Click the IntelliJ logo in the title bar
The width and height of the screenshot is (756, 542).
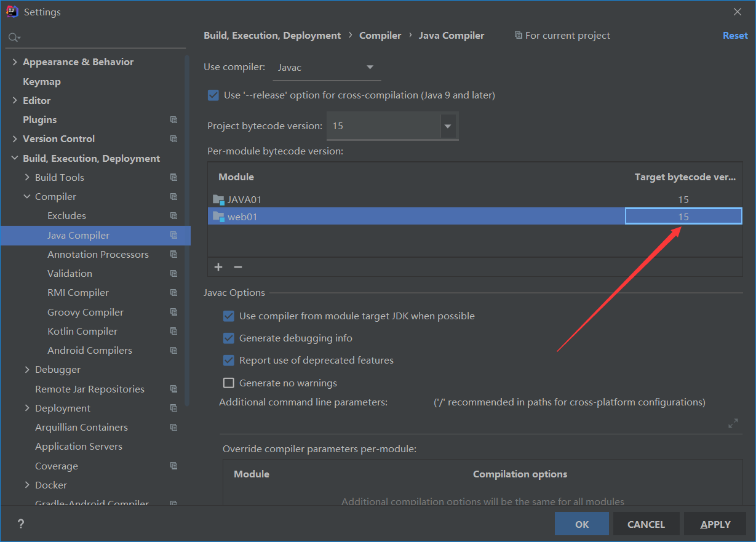(12, 12)
